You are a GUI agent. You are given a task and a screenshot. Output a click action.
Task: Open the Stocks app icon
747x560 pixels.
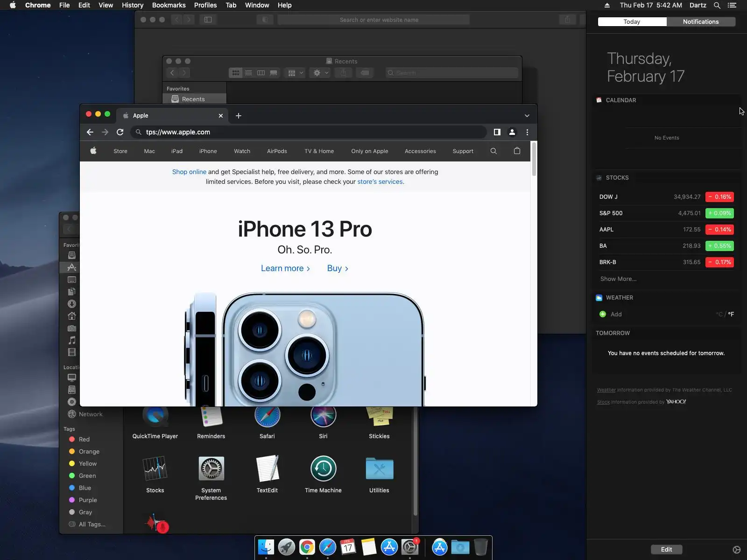point(155,469)
